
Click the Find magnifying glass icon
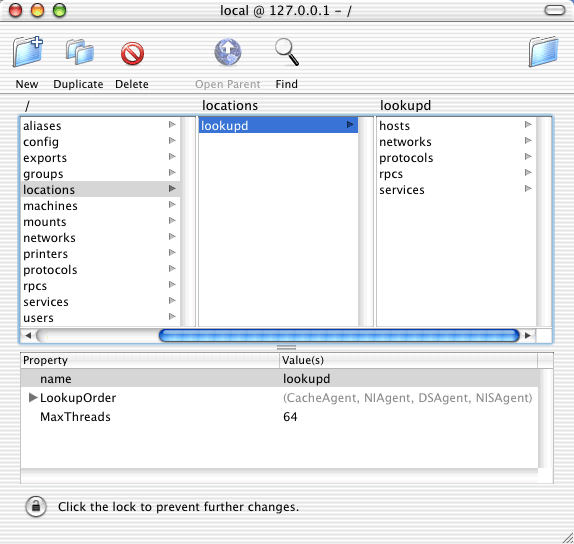[287, 52]
